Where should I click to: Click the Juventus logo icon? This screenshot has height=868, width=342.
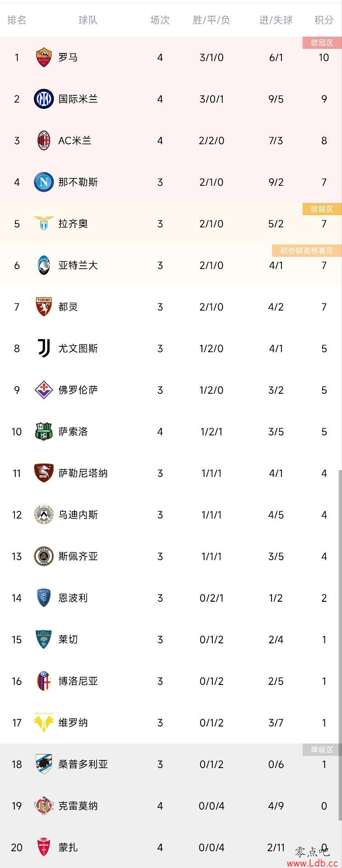tap(44, 349)
